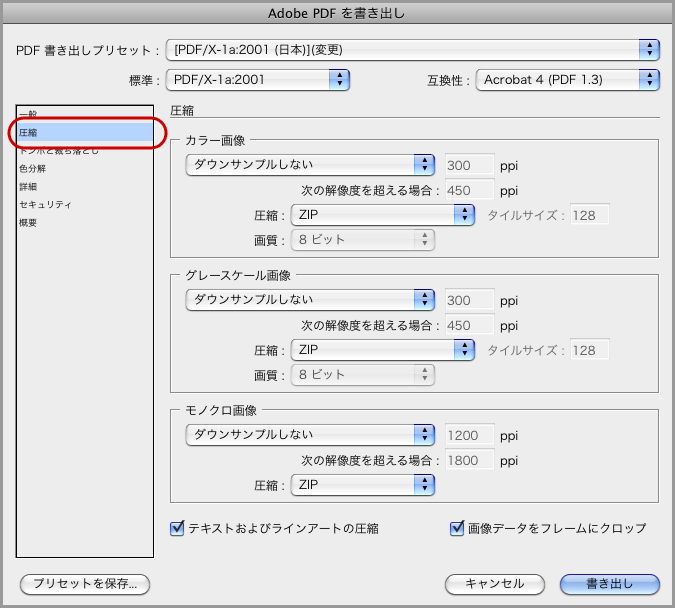This screenshot has height=608, width=675.
Task: Select 概要 in the category list
Action: coord(85,223)
